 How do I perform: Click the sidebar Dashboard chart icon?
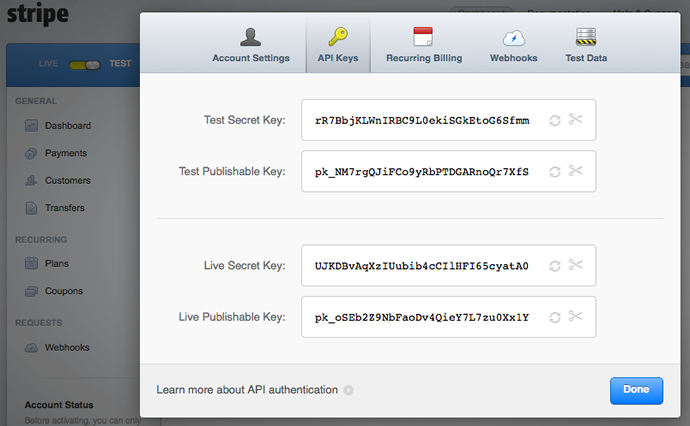(31, 126)
